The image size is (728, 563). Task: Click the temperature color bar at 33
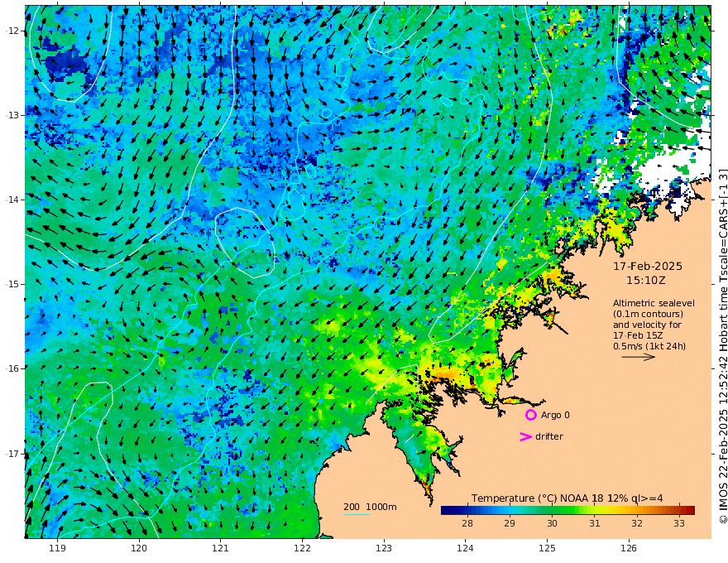click(x=679, y=511)
